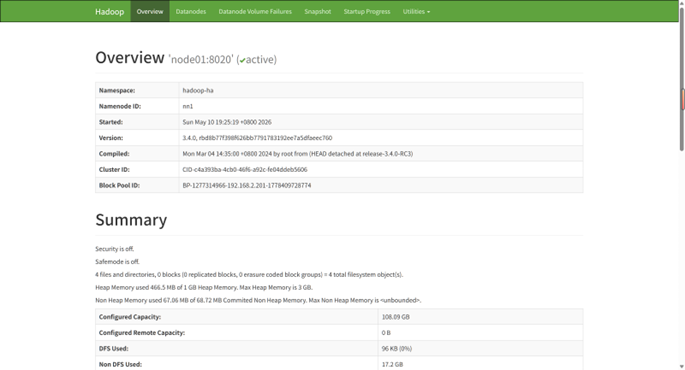This screenshot has width=685, height=370.
Task: Select the 'Summary' heading text
Action: [x=131, y=220]
